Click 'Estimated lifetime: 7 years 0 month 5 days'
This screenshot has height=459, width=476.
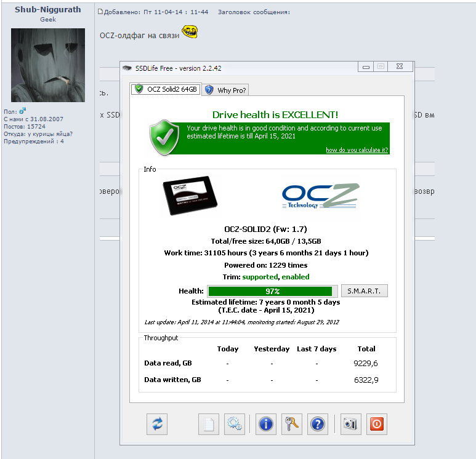(265, 302)
